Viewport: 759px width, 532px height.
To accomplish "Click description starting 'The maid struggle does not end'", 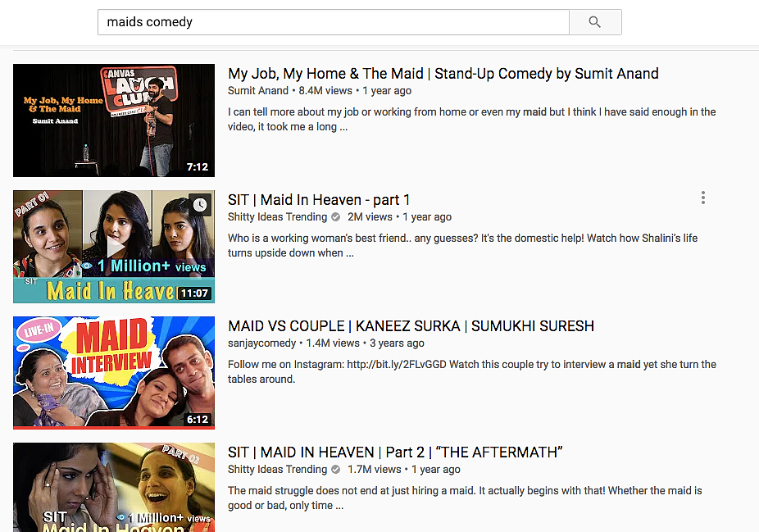I will point(465,498).
